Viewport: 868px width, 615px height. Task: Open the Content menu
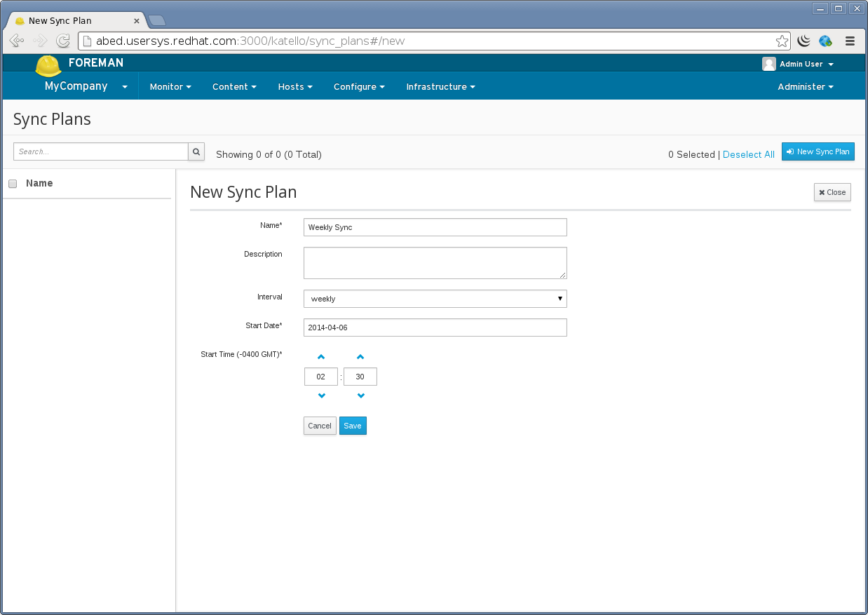coord(234,87)
